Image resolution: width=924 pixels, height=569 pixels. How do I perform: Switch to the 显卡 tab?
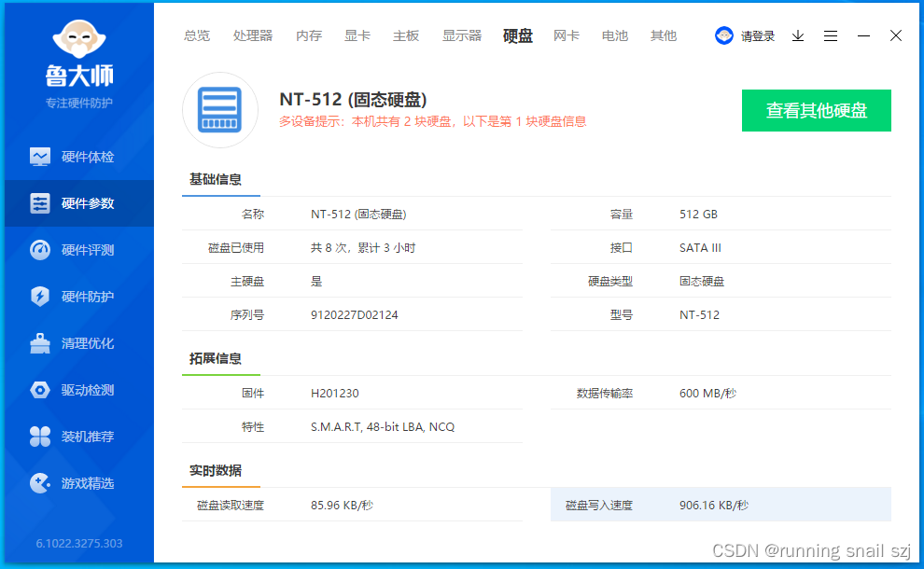point(357,36)
